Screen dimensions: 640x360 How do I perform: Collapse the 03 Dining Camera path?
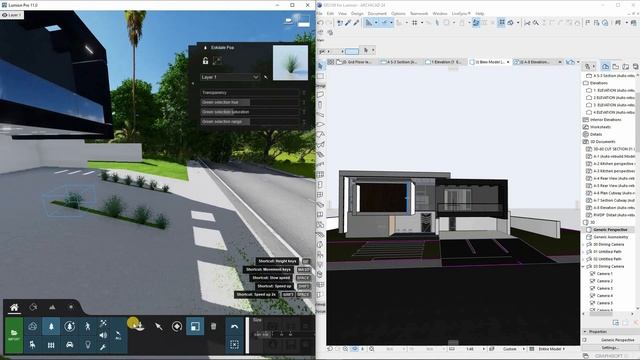coord(583,267)
